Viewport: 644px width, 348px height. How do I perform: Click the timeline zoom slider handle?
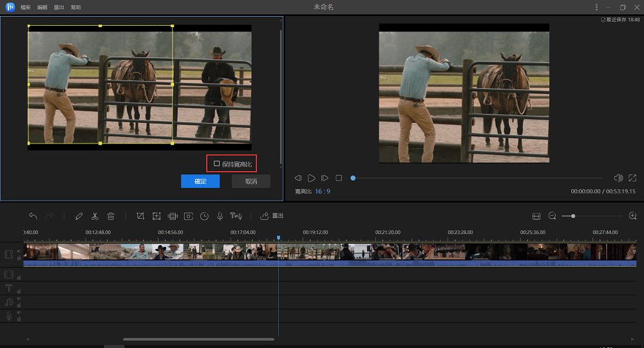tap(573, 216)
